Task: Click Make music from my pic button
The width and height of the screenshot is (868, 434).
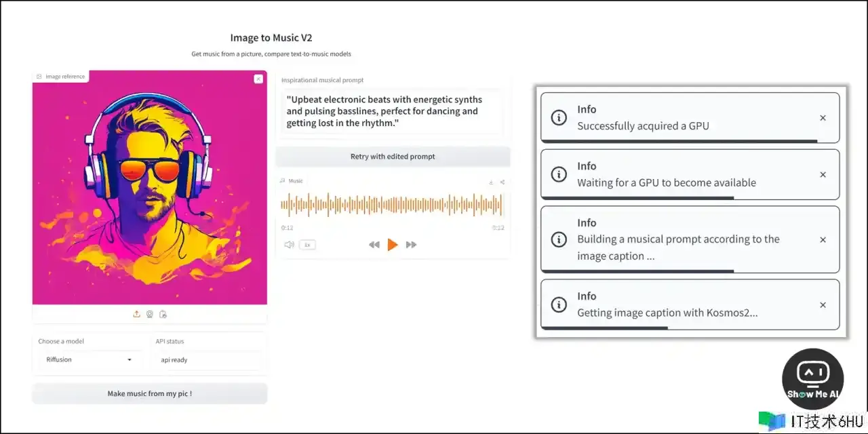Action: (x=150, y=393)
